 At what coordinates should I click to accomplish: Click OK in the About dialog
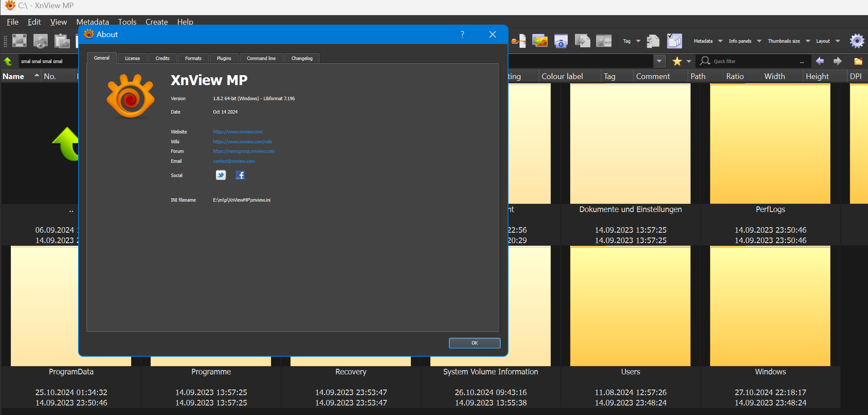pos(474,343)
